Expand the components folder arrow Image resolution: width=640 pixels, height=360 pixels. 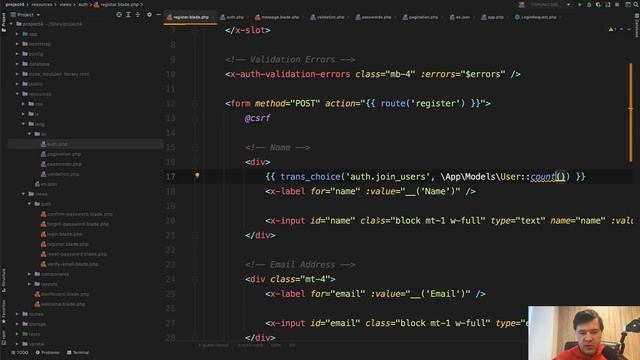(29, 274)
